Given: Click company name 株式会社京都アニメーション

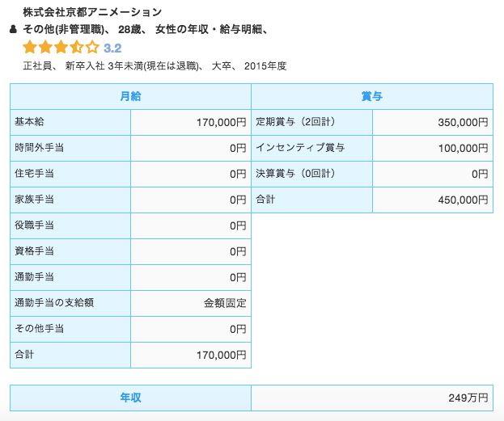Looking at the screenshot, I should tap(92, 12).
